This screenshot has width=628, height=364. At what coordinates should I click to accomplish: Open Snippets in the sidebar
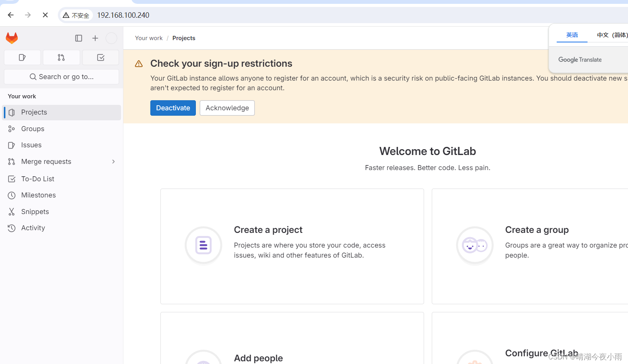click(62, 212)
